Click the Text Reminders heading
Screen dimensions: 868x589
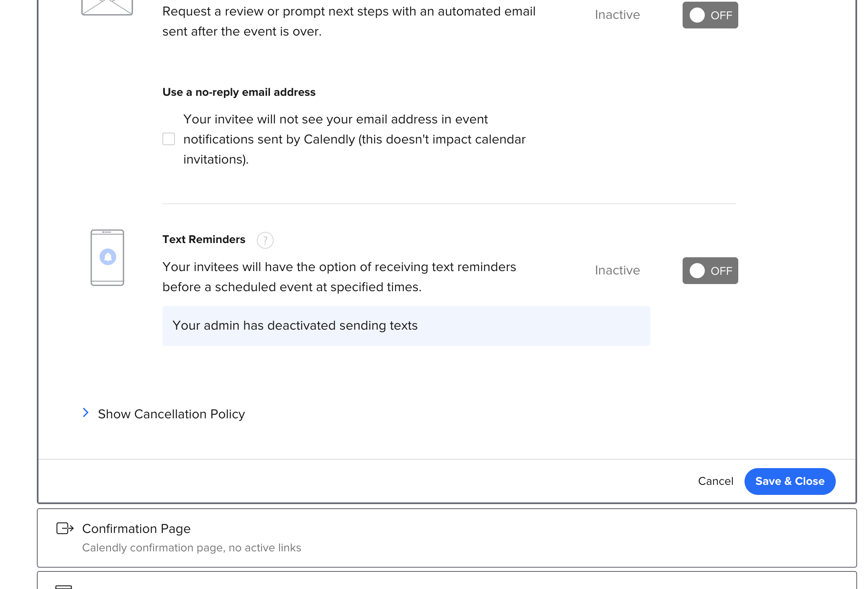tap(204, 239)
